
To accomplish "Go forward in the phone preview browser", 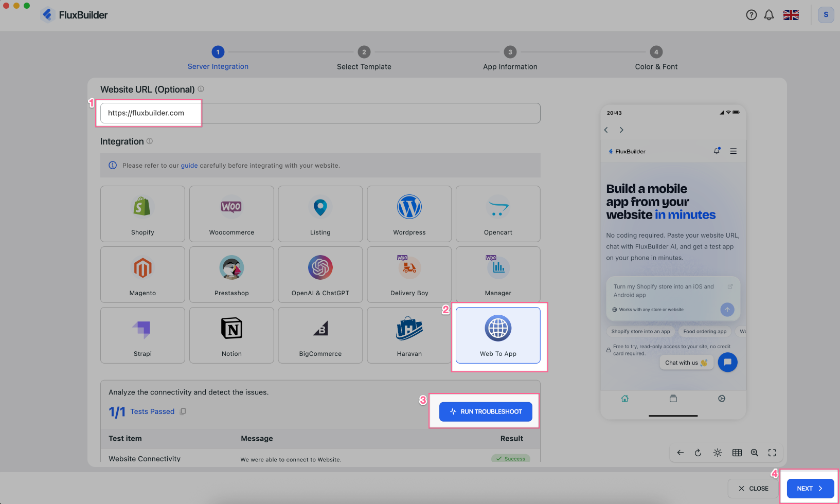I will (x=621, y=130).
